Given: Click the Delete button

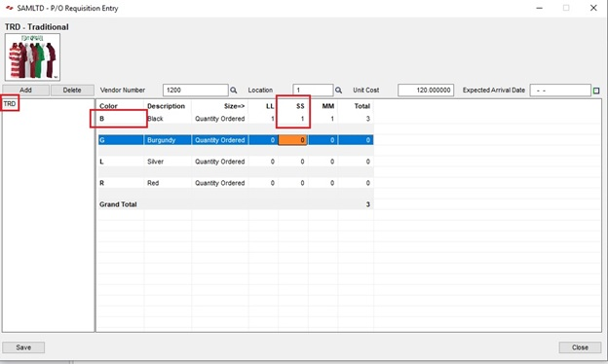Looking at the screenshot, I should coord(72,91).
